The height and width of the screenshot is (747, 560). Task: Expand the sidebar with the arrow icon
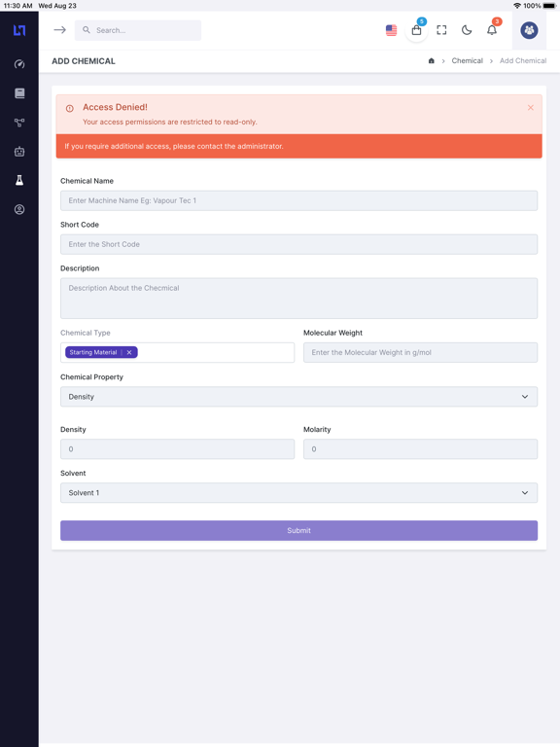[x=59, y=30]
